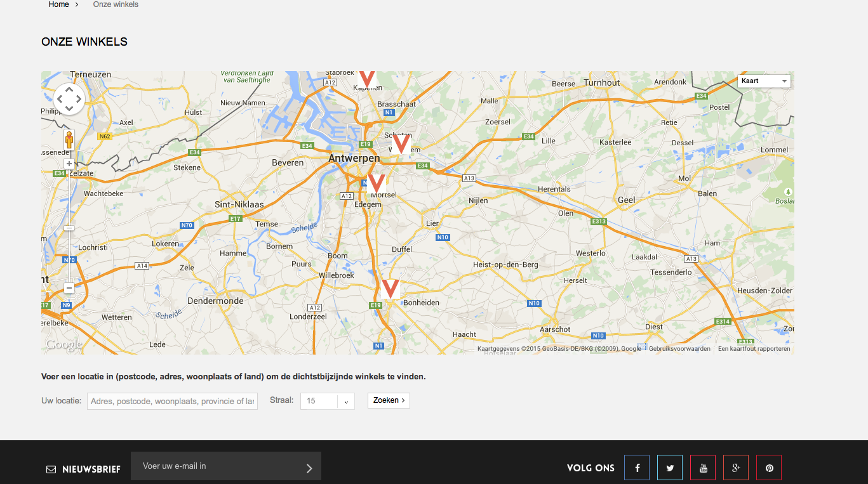This screenshot has width=868, height=484.
Task: Click the Onze winkels breadcrumb text
Action: click(x=116, y=4)
